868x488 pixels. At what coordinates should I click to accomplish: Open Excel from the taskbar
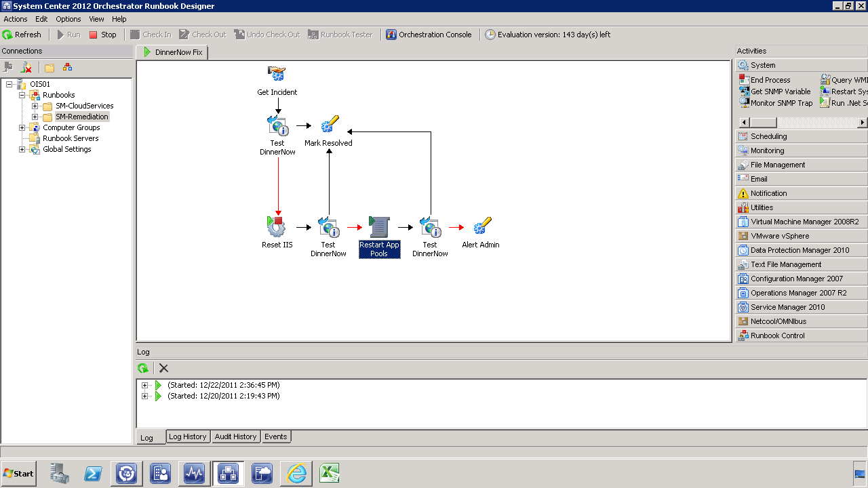[330, 473]
